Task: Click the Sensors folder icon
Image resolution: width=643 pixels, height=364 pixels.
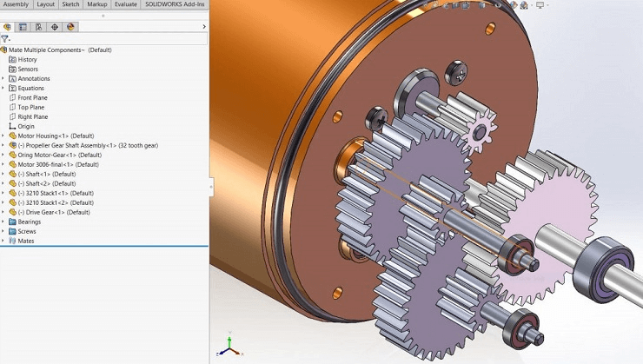Action: point(13,69)
